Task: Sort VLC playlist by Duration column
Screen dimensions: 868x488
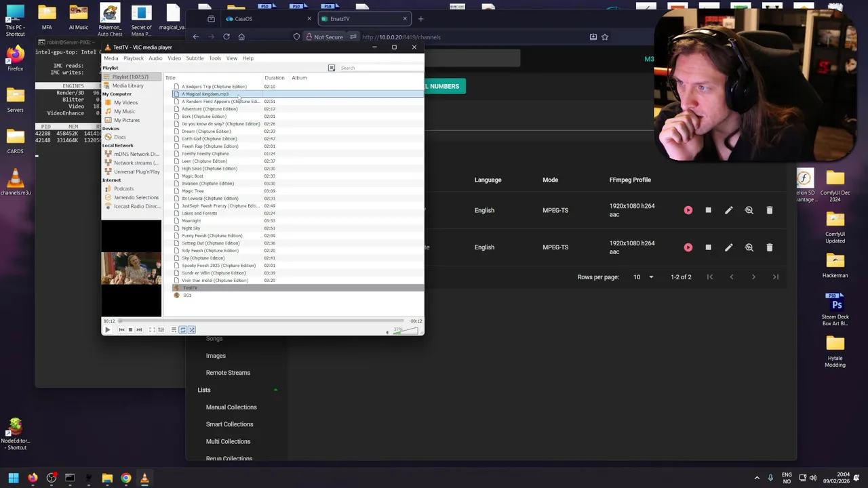Action: [x=274, y=78]
